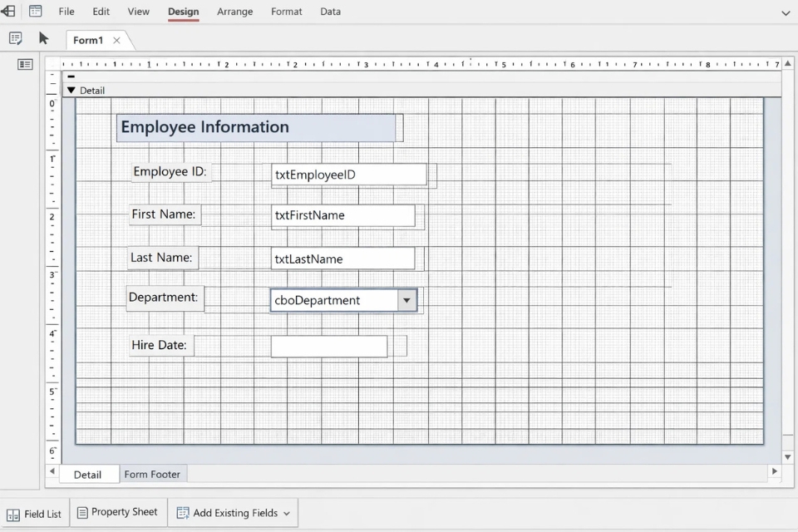Screen dimensions: 798x532
Task: Switch to the Form Footer tab
Action: (152, 474)
